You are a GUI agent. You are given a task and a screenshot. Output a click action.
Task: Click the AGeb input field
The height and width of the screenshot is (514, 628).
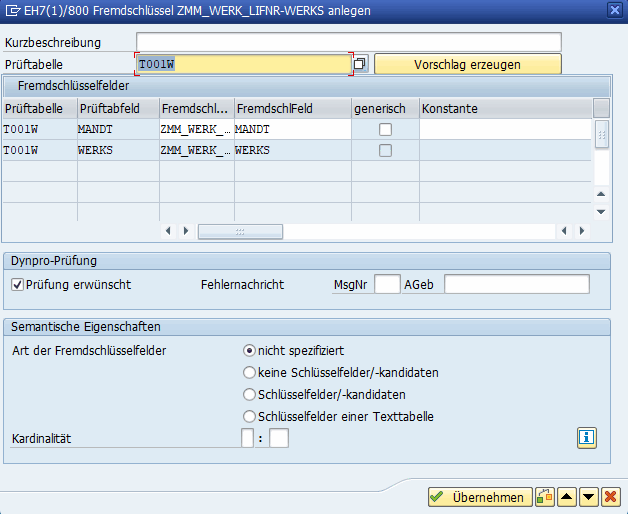[x=517, y=284]
